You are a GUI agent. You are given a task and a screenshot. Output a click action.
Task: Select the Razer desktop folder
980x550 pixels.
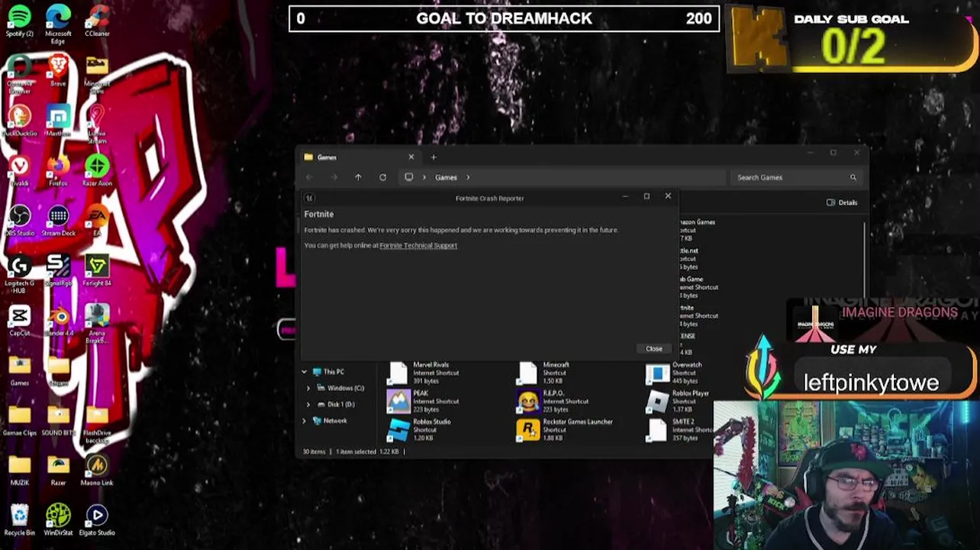(x=58, y=471)
